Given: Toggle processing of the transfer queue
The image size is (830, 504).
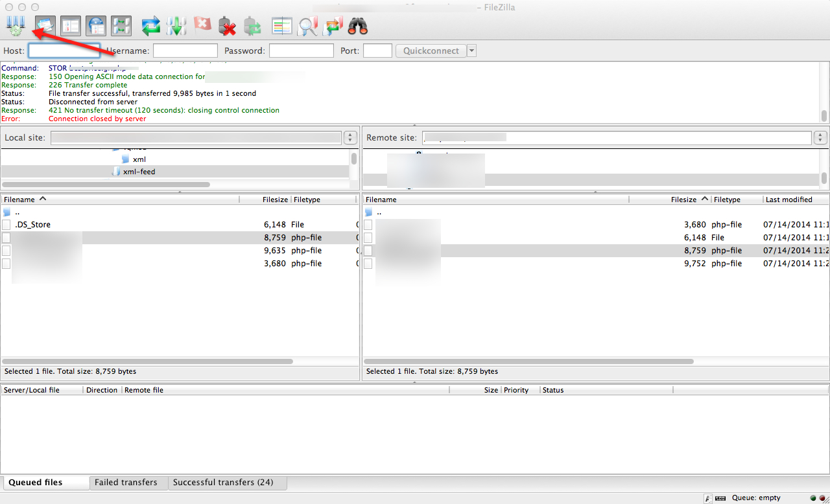Looking at the screenshot, I should (x=176, y=26).
